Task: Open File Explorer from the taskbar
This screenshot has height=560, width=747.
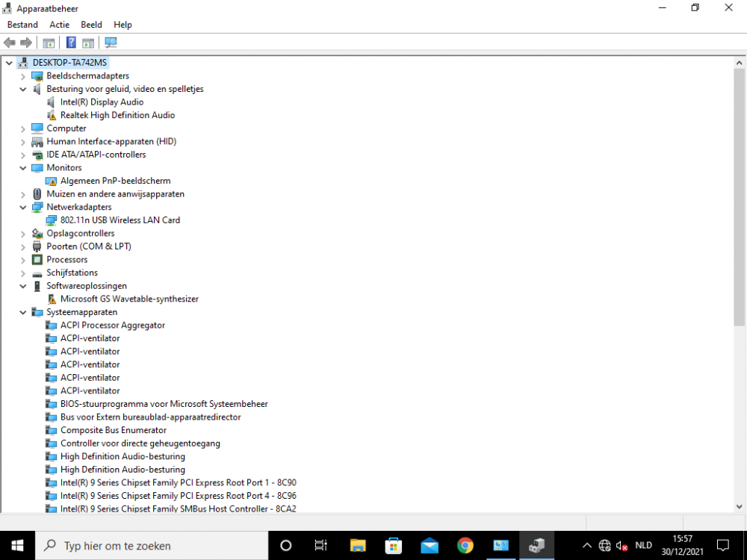Action: [x=358, y=545]
